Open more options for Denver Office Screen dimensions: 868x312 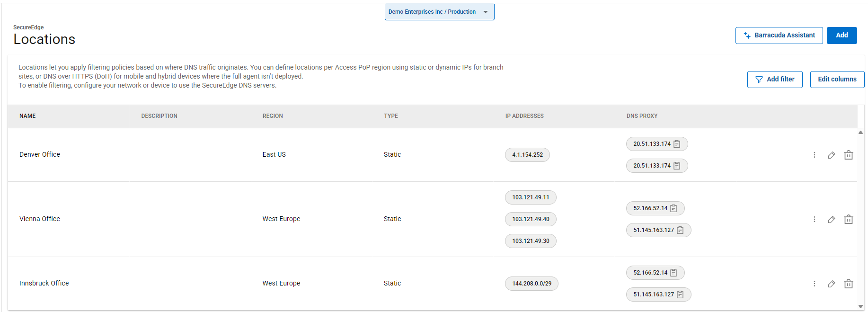[814, 155]
